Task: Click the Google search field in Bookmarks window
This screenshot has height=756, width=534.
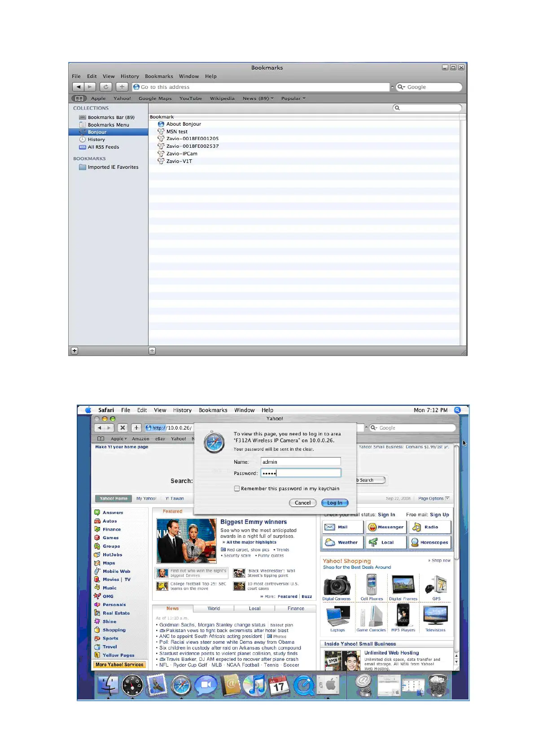Action: pyautogui.click(x=429, y=87)
